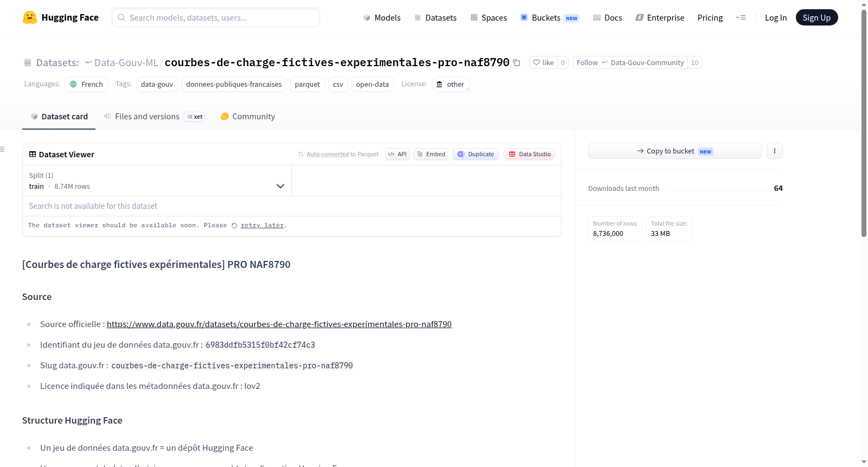Screen dimensions: 868x467
Task: Open the official data.gouv.fr source link
Action: (279, 324)
